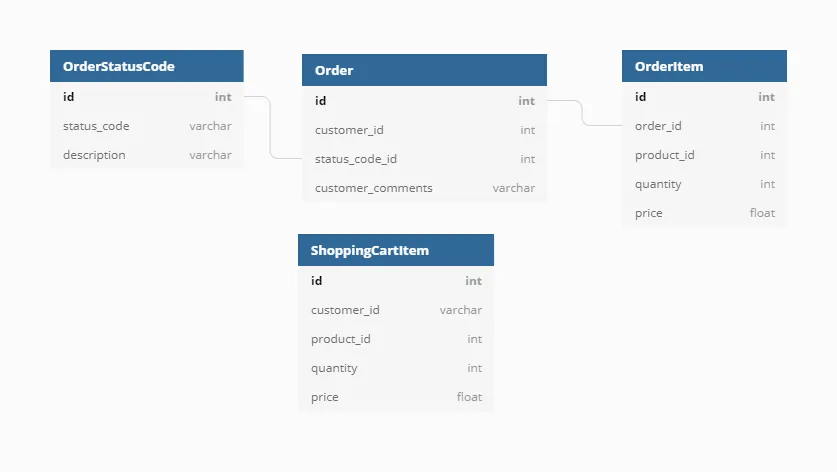Image resolution: width=837 pixels, height=472 pixels.
Task: Click the quantity field in OrderItem
Action: (x=704, y=184)
